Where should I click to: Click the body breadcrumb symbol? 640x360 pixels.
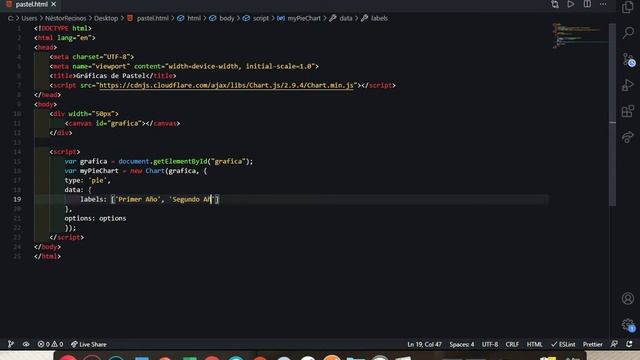[x=222, y=18]
